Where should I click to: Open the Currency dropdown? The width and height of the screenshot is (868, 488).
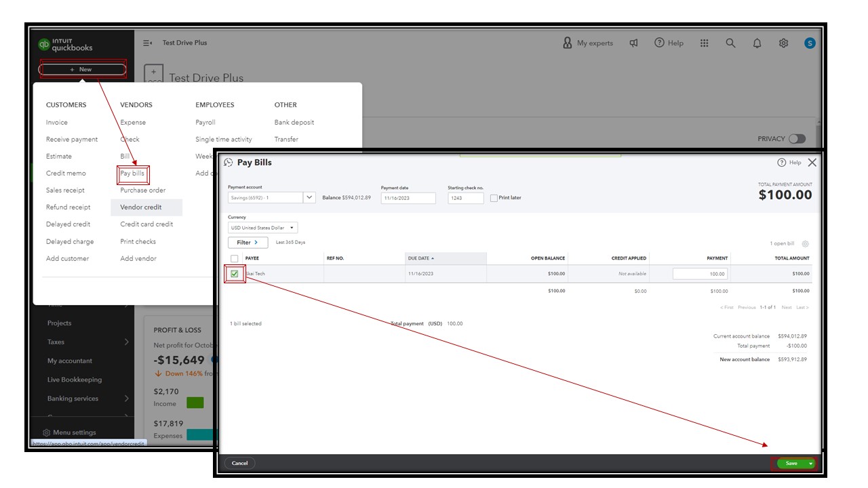coord(262,228)
